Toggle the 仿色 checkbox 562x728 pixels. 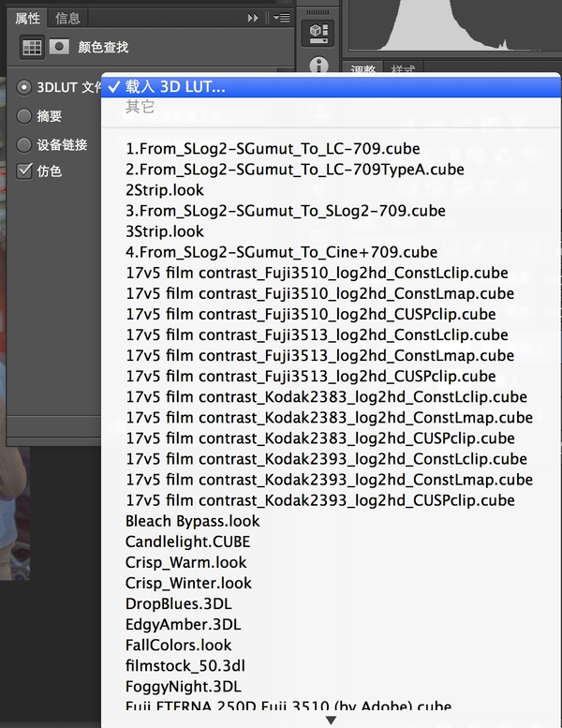pos(24,171)
